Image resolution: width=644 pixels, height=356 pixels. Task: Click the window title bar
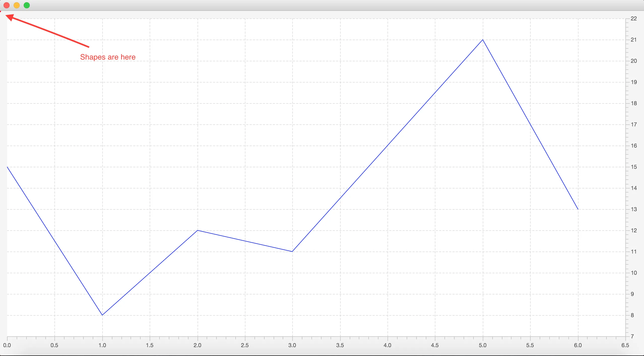[x=322, y=5]
